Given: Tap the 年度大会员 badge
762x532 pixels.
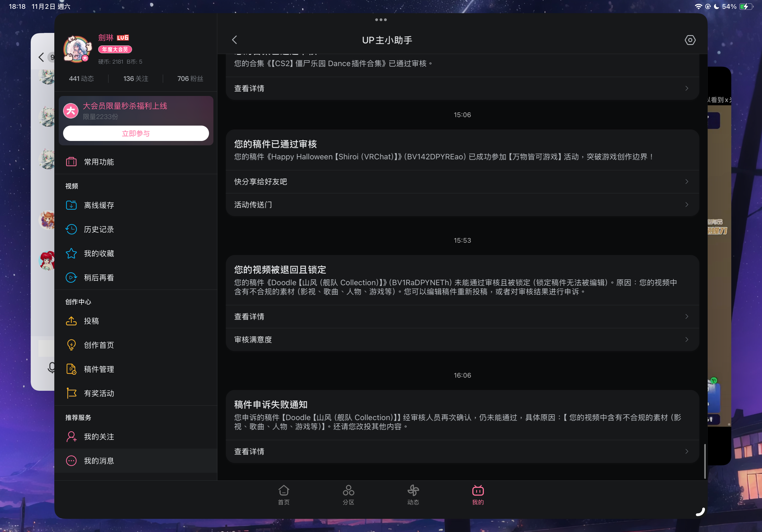Looking at the screenshot, I should pos(115,49).
